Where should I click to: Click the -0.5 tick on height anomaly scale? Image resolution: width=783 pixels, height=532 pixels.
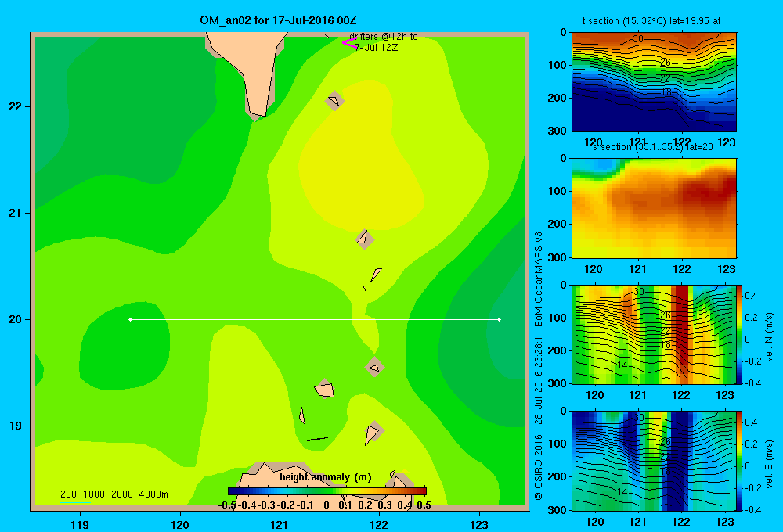[x=227, y=505]
